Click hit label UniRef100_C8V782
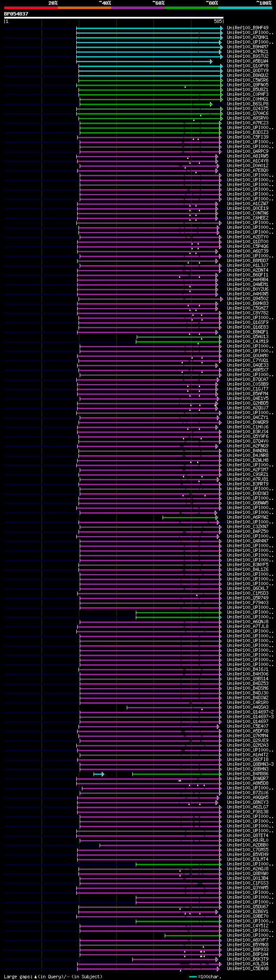This screenshot has height=980, width=276. [248, 313]
